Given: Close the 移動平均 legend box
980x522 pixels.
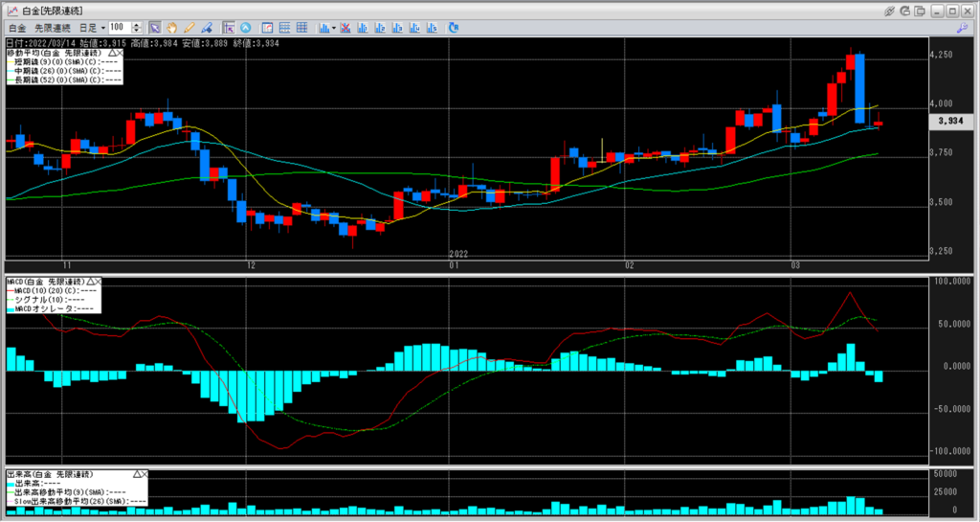Looking at the screenshot, I should (x=120, y=52).
